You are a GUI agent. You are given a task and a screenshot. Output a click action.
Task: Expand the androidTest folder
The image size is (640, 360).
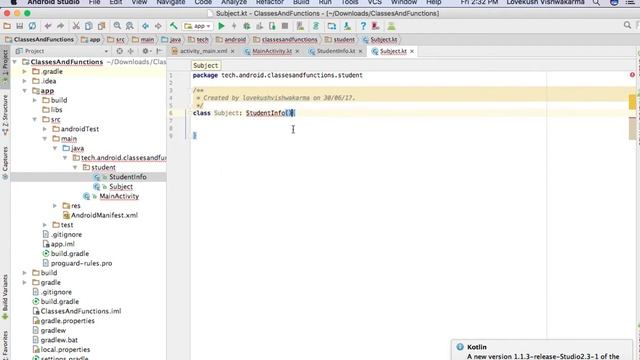pos(44,129)
